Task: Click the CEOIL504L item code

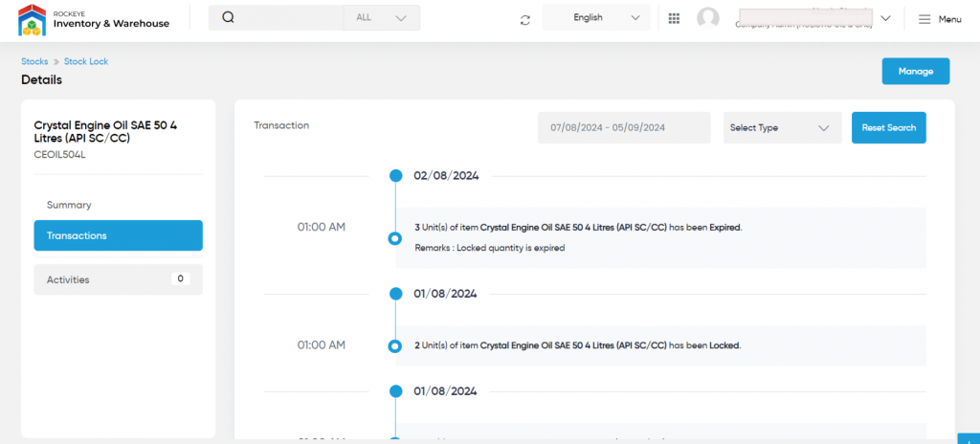Action: (x=59, y=154)
